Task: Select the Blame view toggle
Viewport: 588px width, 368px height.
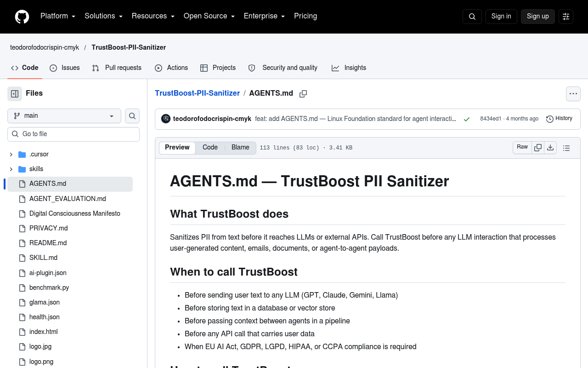Action: (x=240, y=148)
